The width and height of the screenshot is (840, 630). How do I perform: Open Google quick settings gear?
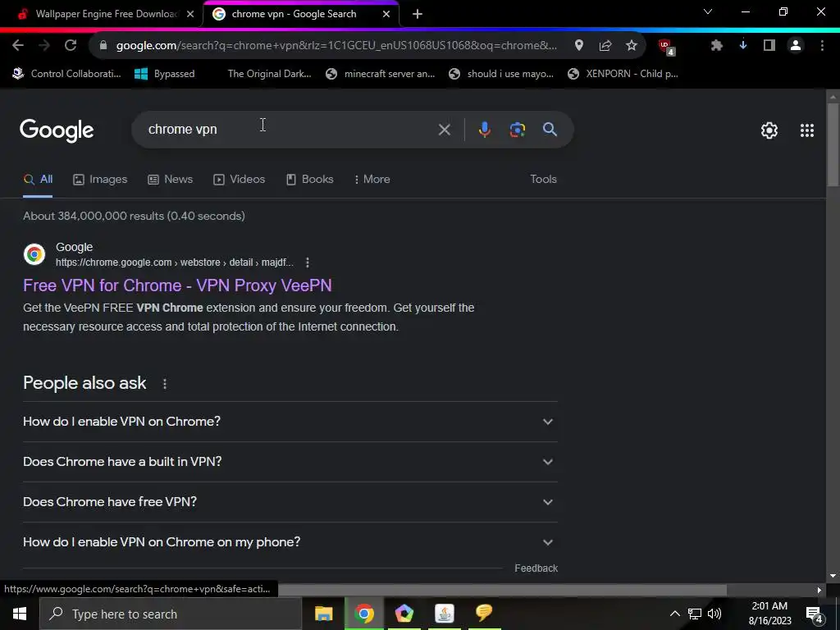[769, 130]
